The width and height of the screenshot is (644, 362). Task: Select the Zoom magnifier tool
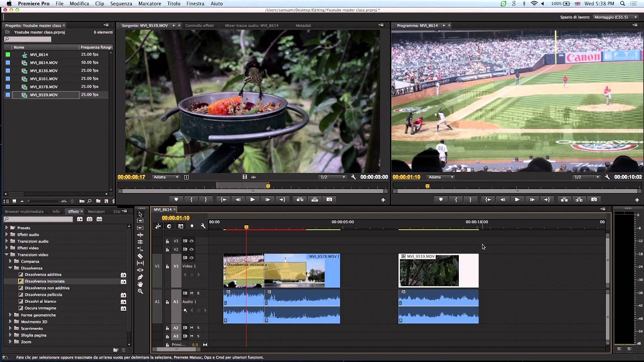(140, 291)
